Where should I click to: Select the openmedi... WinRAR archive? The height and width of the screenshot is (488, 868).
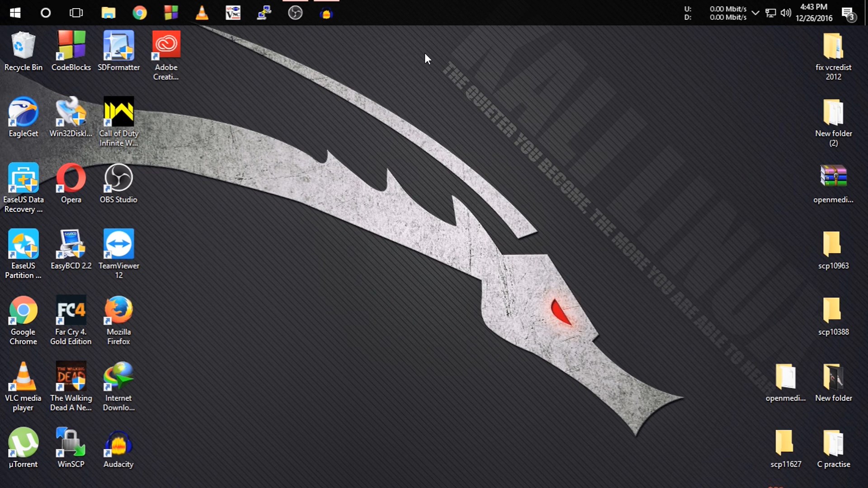833,183
